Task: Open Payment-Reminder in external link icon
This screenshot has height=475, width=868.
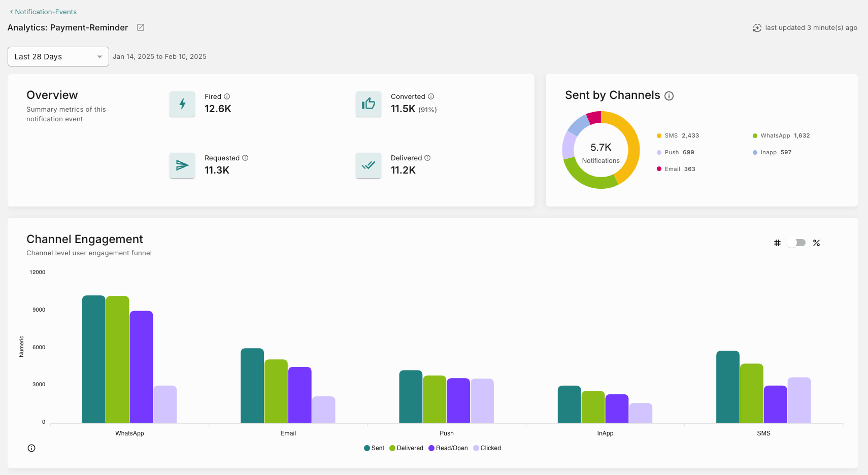Action: tap(141, 27)
